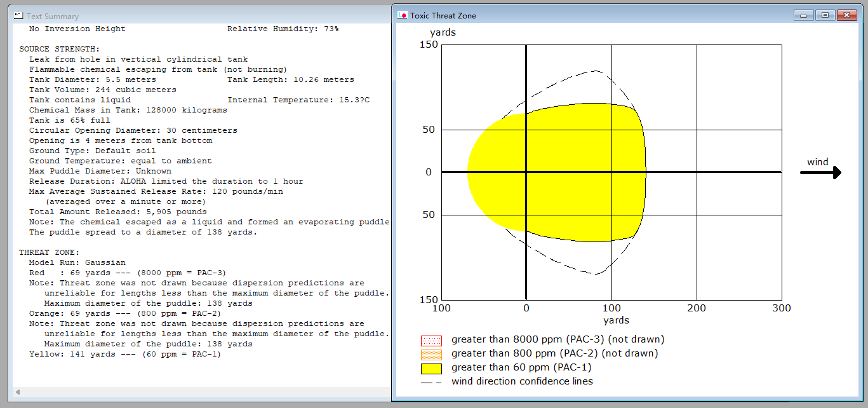Click 'Ground Type: Default soil' line
This screenshot has height=408, width=868.
92,151
